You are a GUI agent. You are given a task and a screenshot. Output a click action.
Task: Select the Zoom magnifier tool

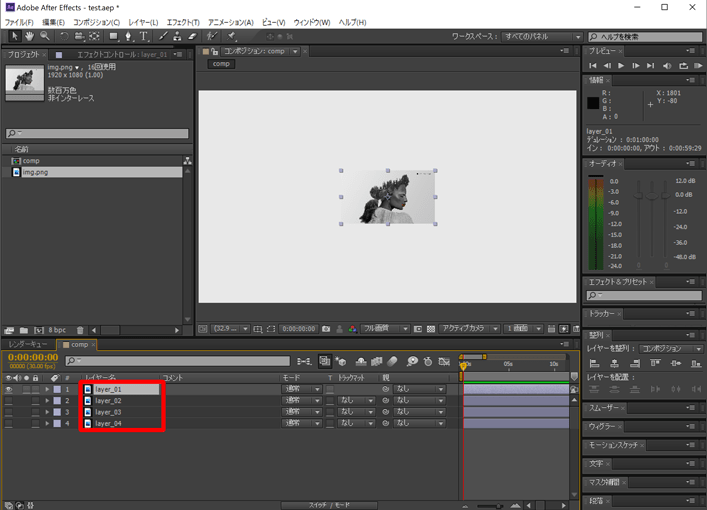coord(44,36)
